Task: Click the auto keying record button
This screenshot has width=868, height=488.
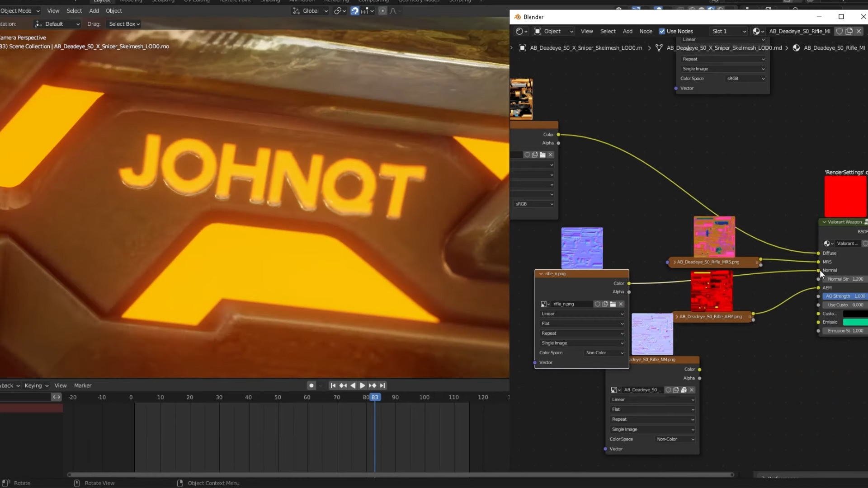Action: [x=311, y=385]
